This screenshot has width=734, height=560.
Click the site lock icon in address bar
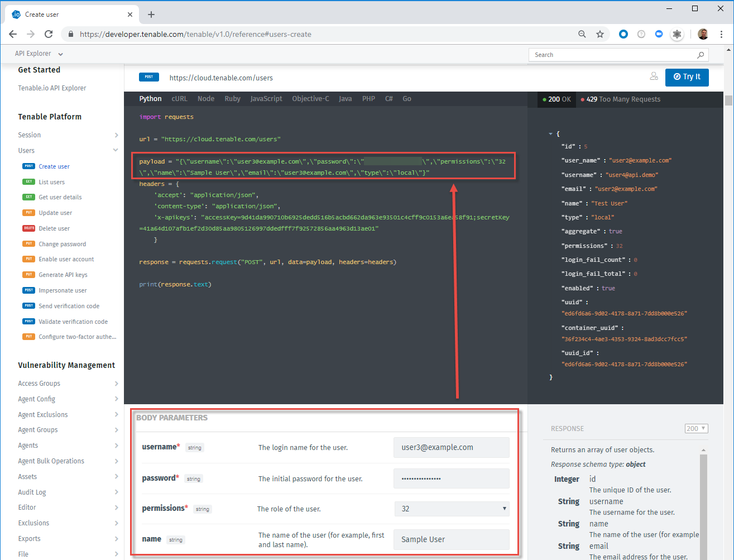point(70,34)
